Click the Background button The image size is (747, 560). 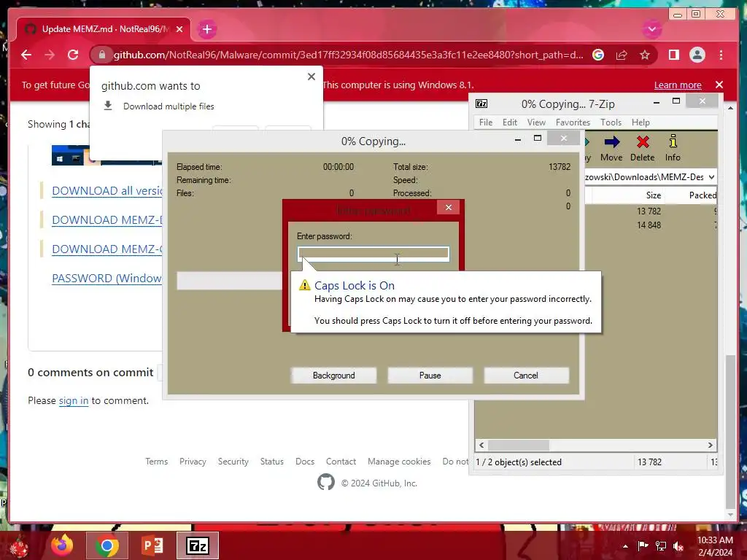click(x=334, y=376)
